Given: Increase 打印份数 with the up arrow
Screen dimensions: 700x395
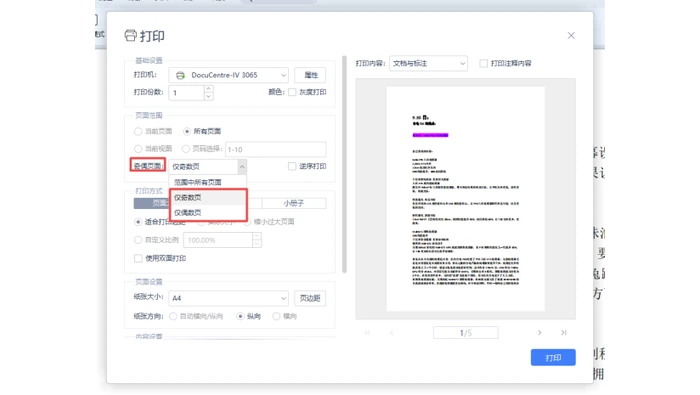Looking at the screenshot, I should pyautogui.click(x=208, y=89).
